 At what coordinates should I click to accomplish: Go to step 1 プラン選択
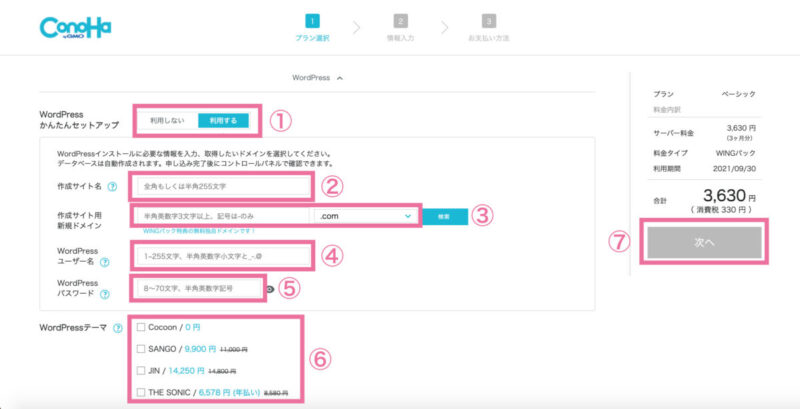coord(312,29)
